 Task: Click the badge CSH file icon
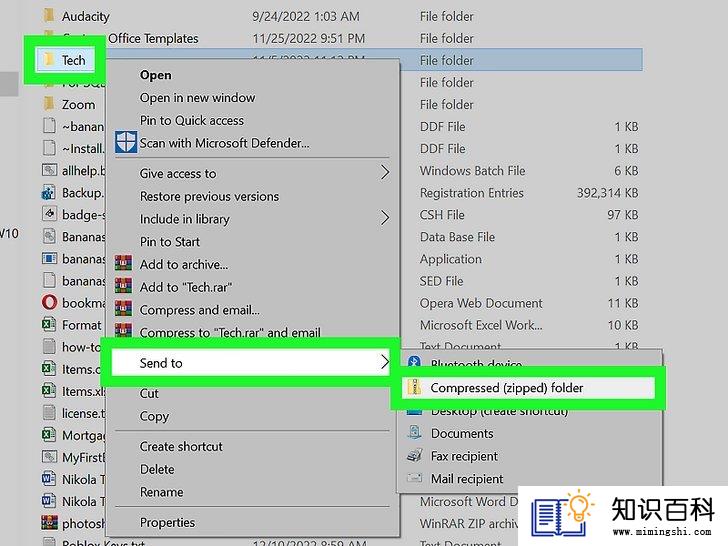point(49,214)
